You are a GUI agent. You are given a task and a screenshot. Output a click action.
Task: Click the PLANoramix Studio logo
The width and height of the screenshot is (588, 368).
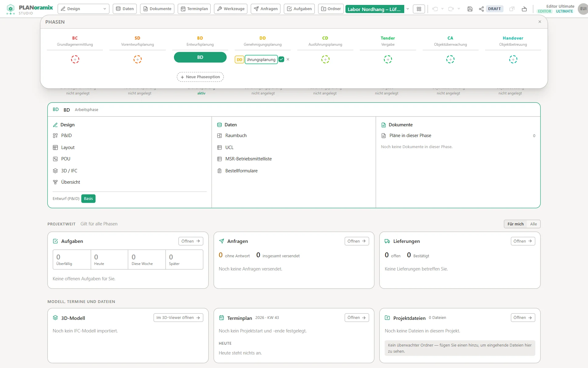pyautogui.click(x=30, y=9)
